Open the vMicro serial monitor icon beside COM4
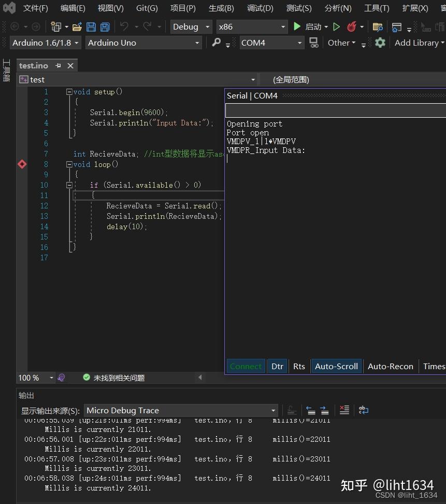This screenshot has width=446, height=504. pyautogui.click(x=314, y=43)
